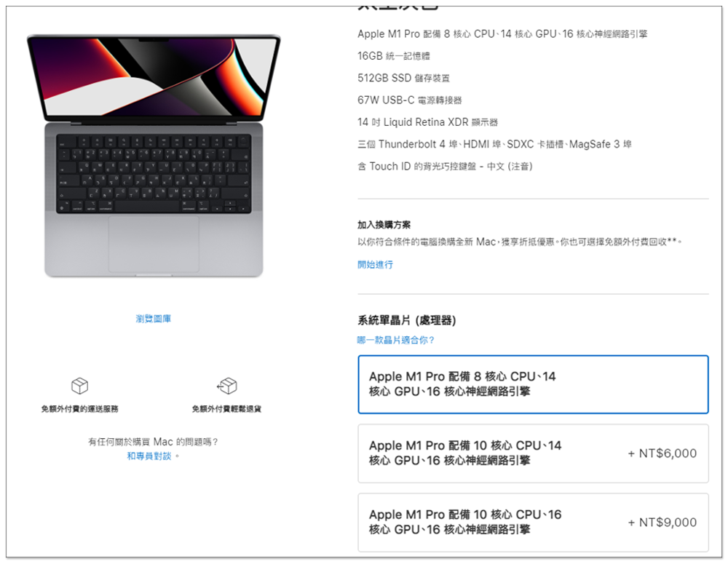Click the MacBook Pro product image
This screenshot has height=564, width=728.
point(154,156)
